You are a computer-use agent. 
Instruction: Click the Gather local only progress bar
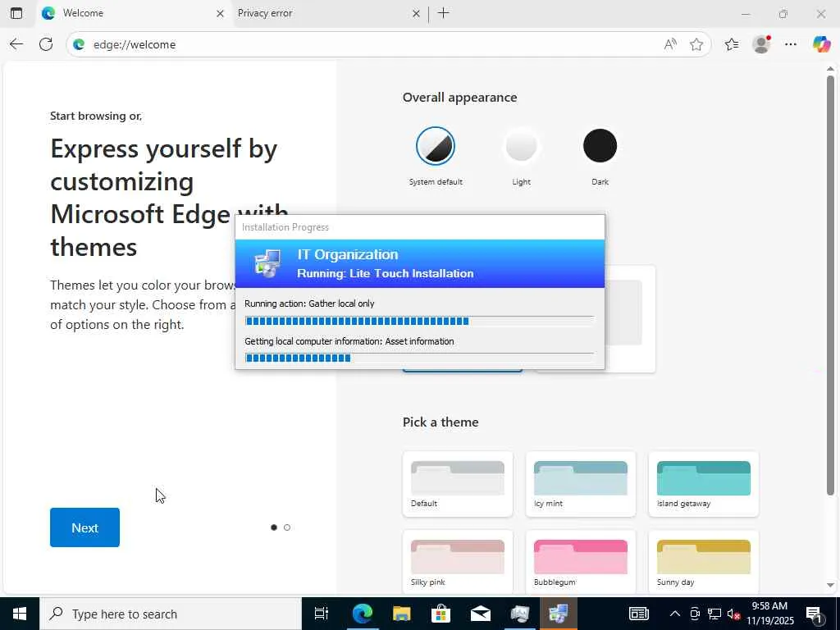(419, 321)
